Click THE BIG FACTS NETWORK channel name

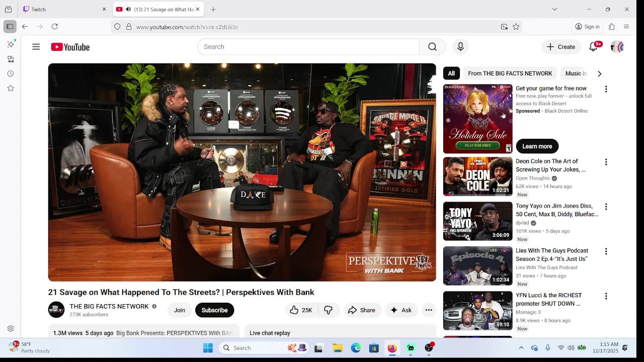click(109, 306)
